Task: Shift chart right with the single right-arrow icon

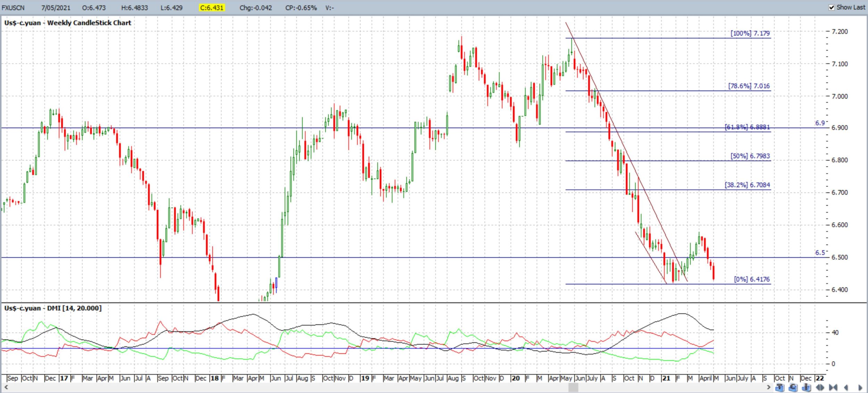Action: (x=860, y=387)
